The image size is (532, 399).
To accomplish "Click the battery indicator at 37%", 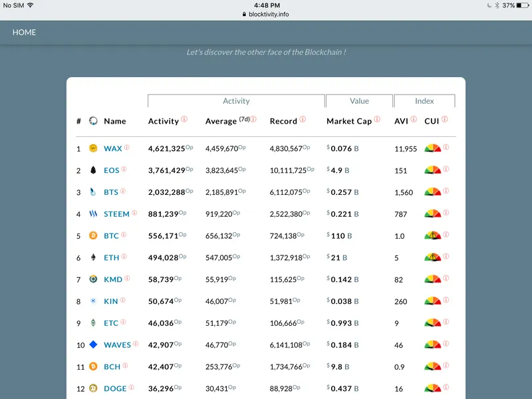I will tap(523, 5).
